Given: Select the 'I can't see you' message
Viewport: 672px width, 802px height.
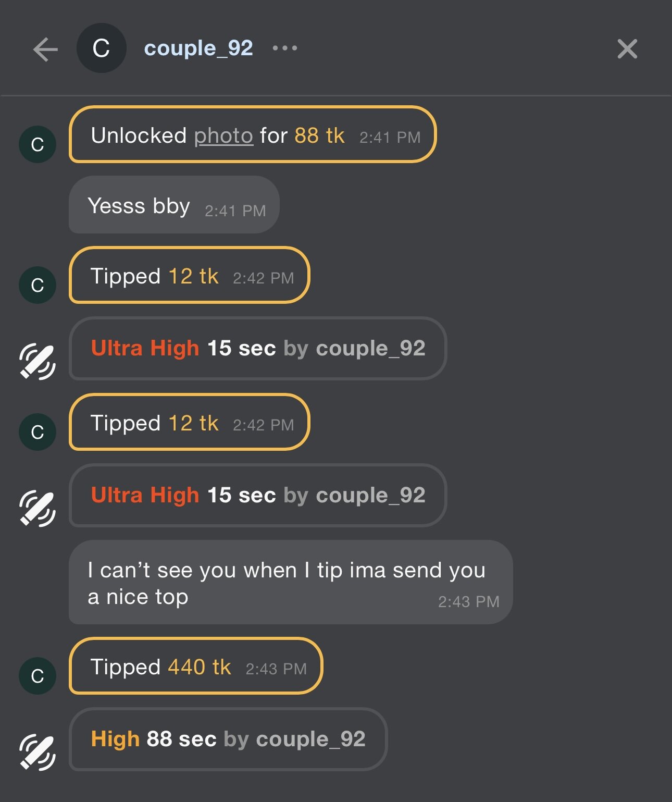Looking at the screenshot, I should pyautogui.click(x=290, y=582).
